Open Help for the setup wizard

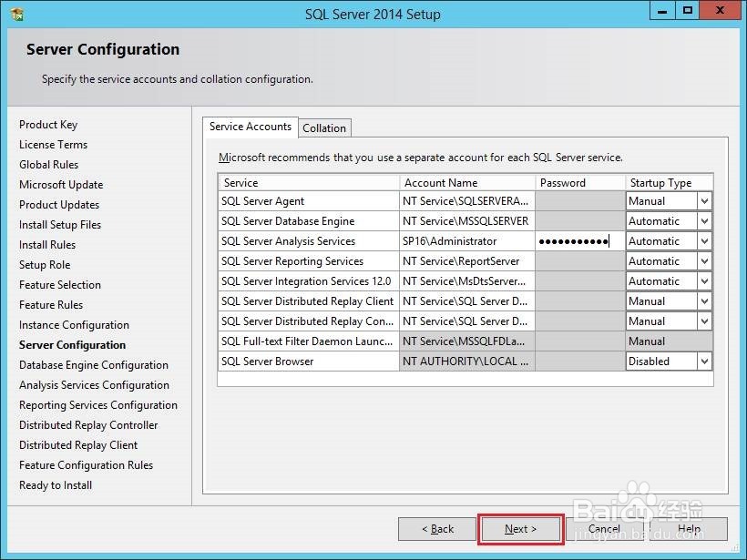pyautogui.click(x=689, y=529)
